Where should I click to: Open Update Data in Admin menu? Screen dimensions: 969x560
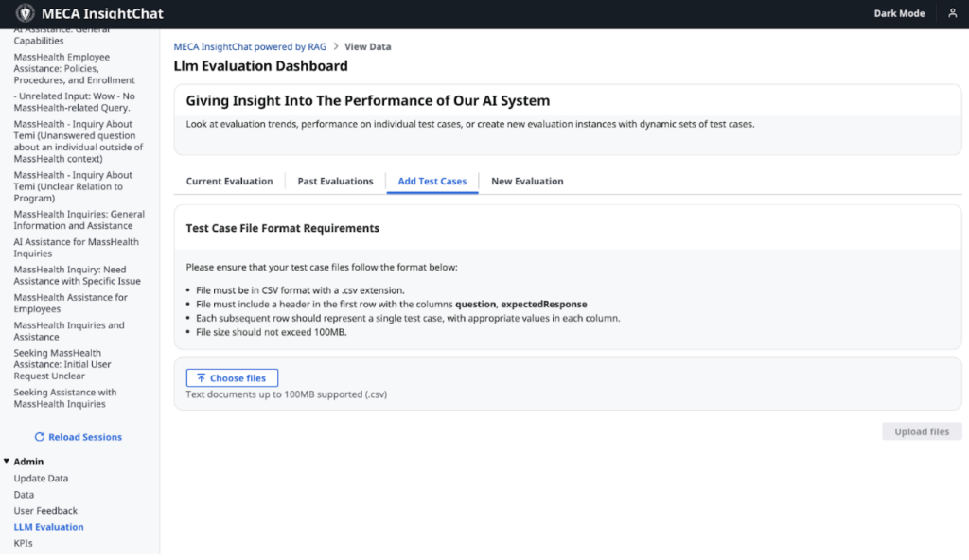click(x=41, y=479)
